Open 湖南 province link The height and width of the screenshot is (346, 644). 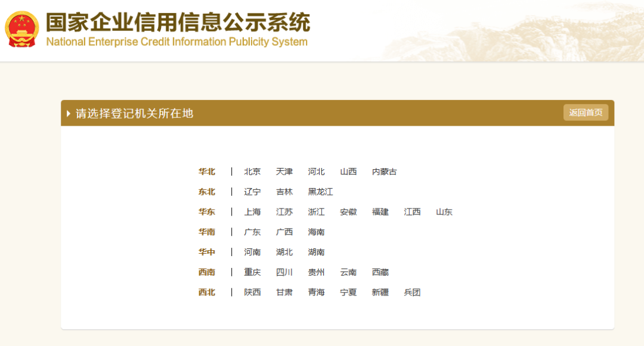tap(316, 252)
